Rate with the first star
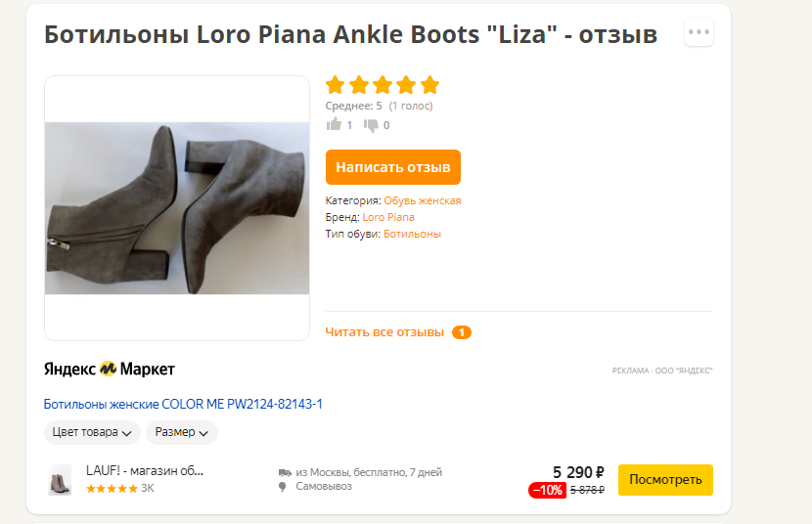 point(335,85)
